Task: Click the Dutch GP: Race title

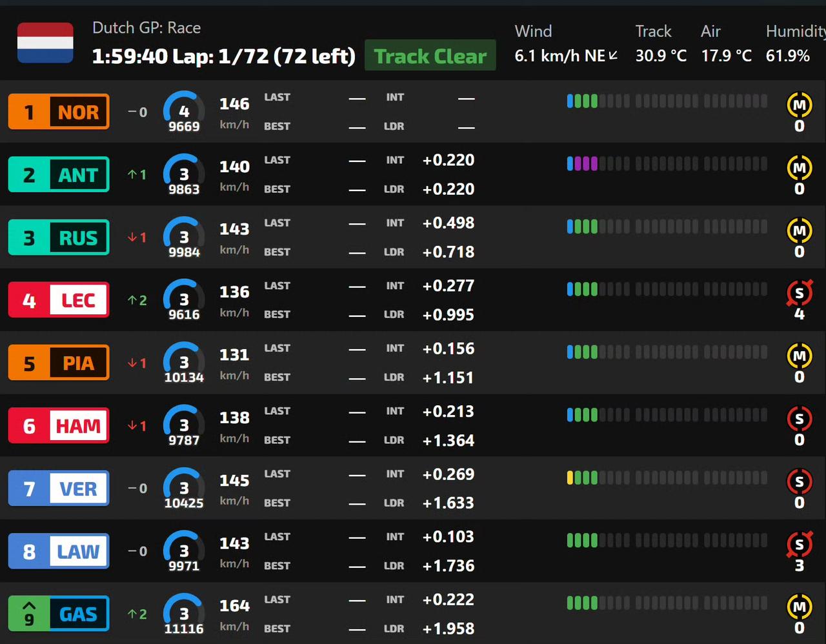Action: pos(146,28)
